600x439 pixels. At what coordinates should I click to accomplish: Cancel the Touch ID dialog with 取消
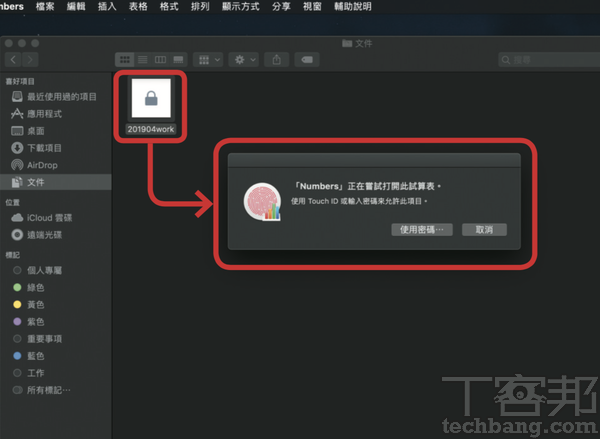pyautogui.click(x=484, y=230)
